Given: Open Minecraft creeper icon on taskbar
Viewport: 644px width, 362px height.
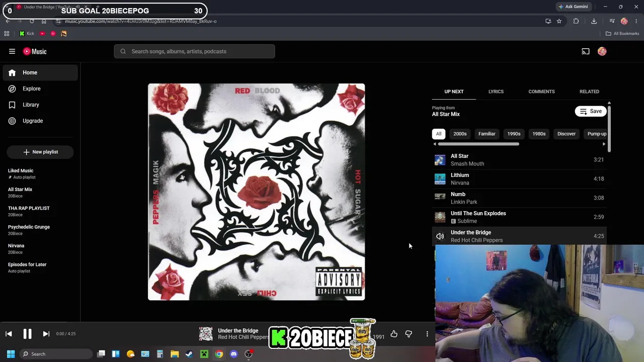Looking at the screenshot, I should pyautogui.click(x=204, y=354).
